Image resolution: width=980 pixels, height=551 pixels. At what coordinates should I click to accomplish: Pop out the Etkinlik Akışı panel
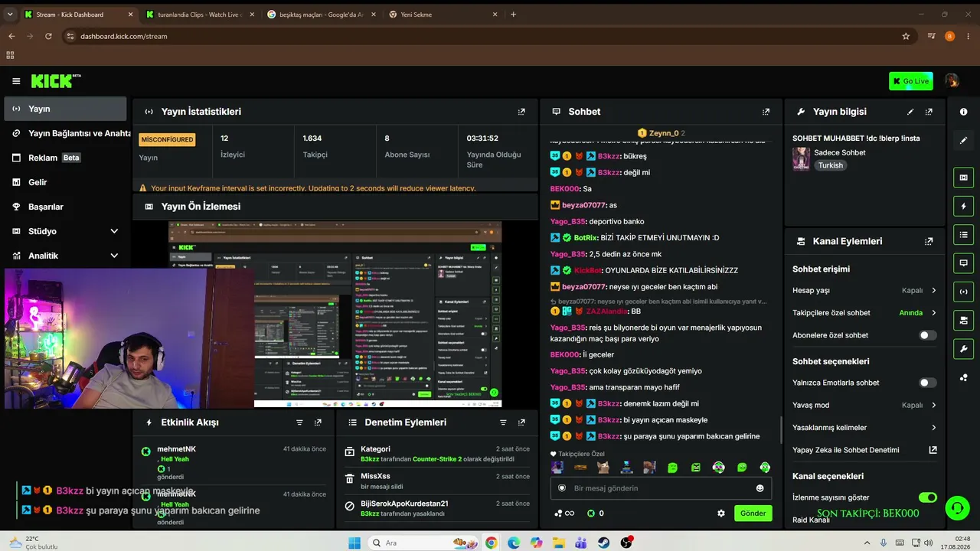tap(318, 422)
